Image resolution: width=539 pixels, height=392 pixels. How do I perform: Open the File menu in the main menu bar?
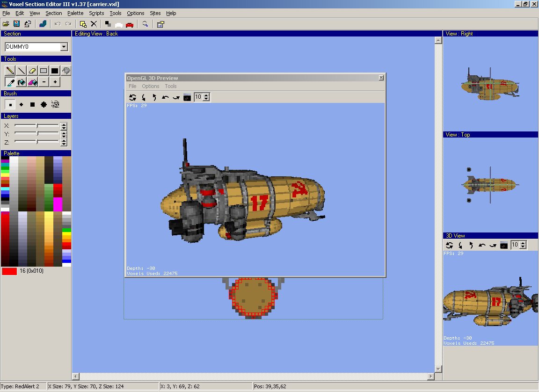coord(6,13)
